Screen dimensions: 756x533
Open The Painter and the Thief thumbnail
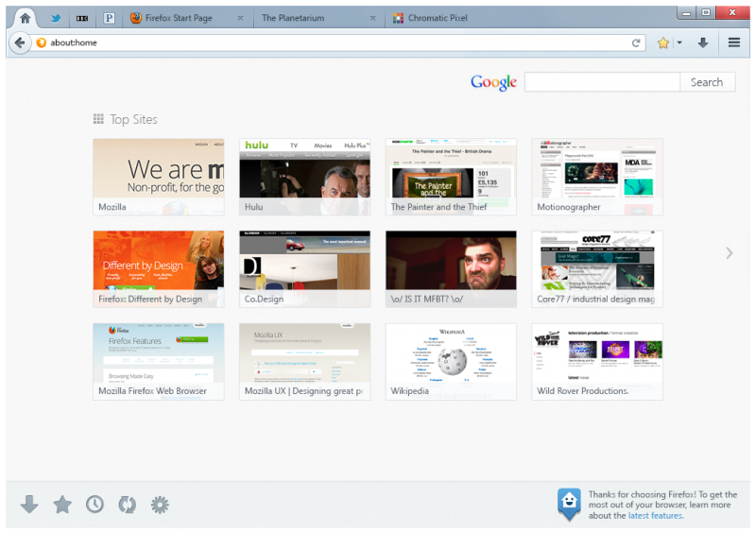[451, 177]
